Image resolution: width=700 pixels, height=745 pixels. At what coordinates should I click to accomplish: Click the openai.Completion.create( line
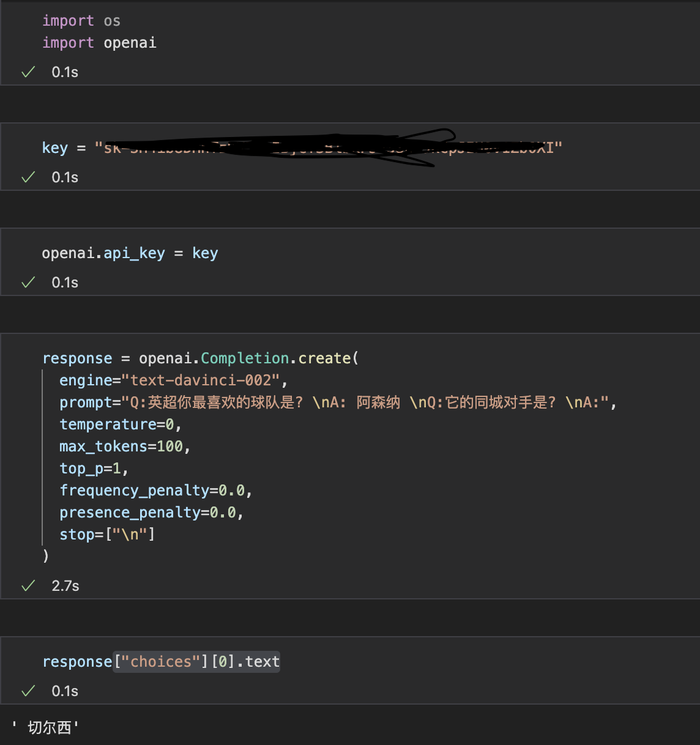point(201,358)
